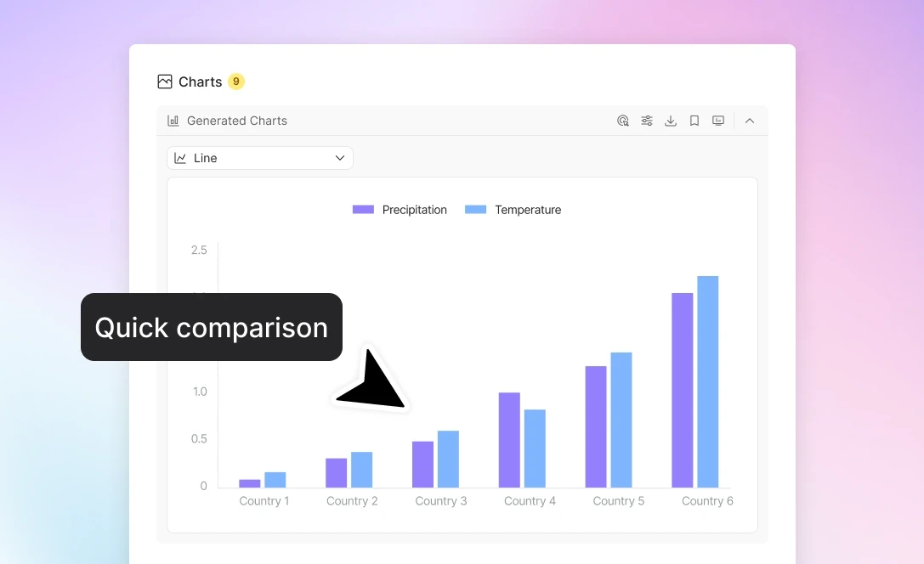Select Country 4 Temperature bar
The image size is (924, 564).
pyautogui.click(x=535, y=448)
